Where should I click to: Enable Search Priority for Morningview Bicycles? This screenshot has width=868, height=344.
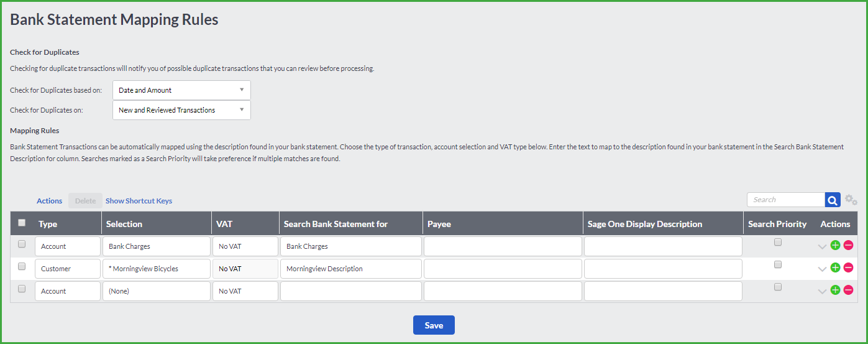(778, 264)
